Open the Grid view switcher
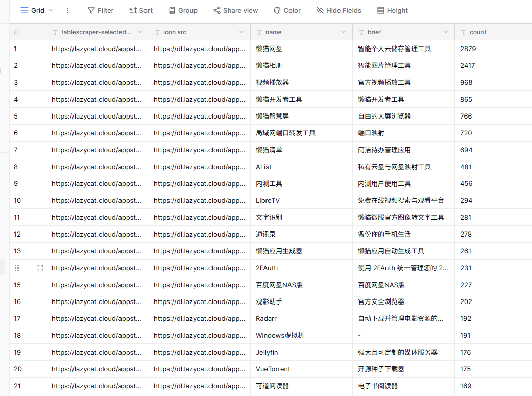The width and height of the screenshot is (532, 396). click(x=37, y=11)
